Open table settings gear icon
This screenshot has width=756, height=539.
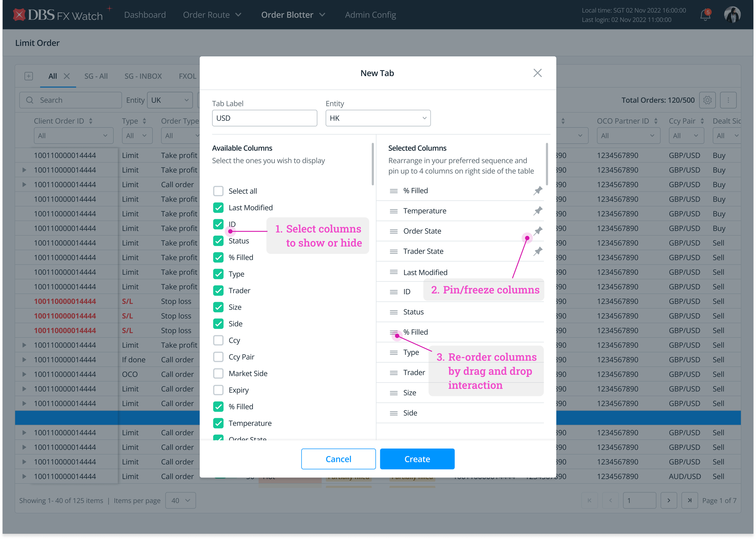pyautogui.click(x=707, y=100)
